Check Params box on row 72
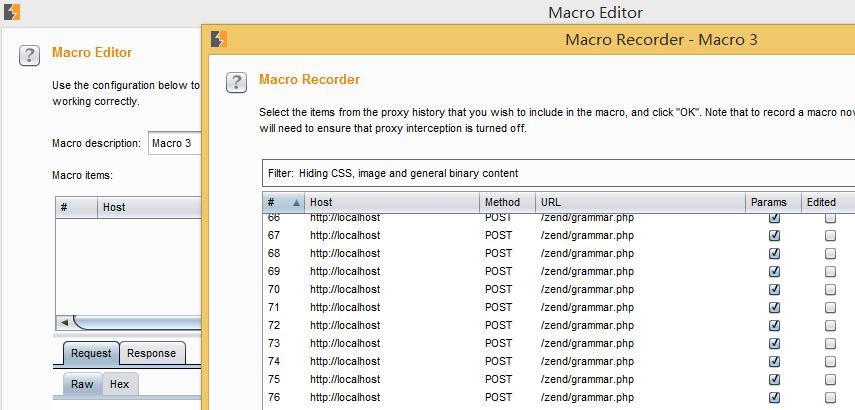 click(774, 325)
